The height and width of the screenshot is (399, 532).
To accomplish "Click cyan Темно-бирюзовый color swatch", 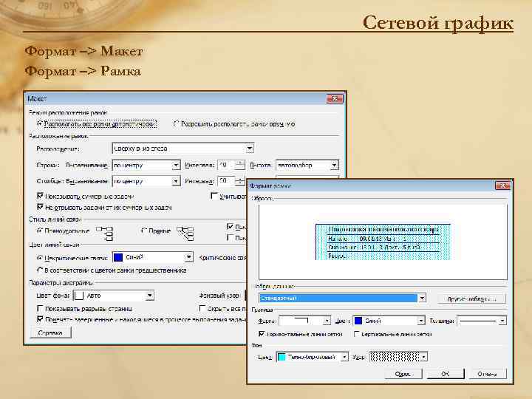I will [282, 357].
